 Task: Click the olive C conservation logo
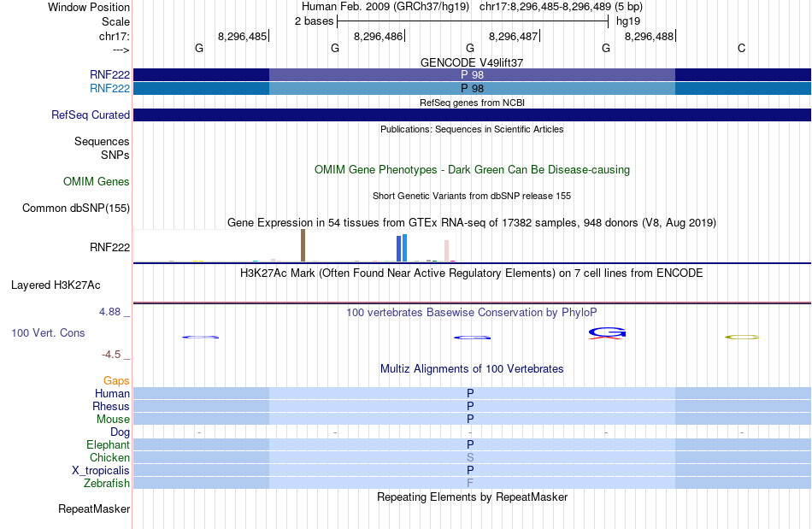[742, 337]
